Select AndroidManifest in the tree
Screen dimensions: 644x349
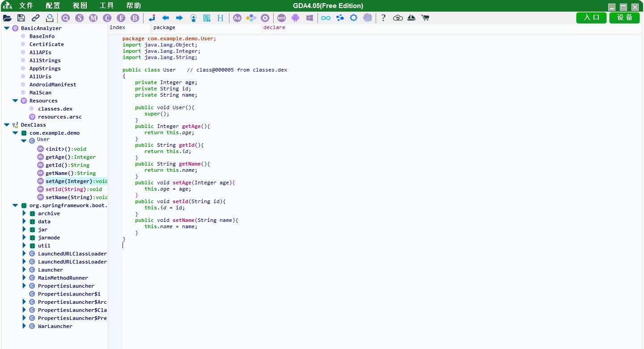[x=53, y=85]
